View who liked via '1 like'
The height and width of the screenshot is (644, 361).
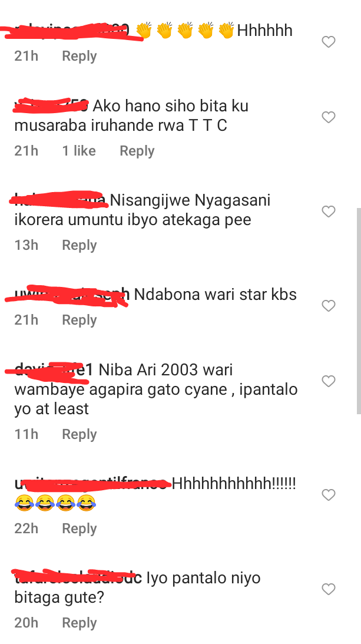79,151
